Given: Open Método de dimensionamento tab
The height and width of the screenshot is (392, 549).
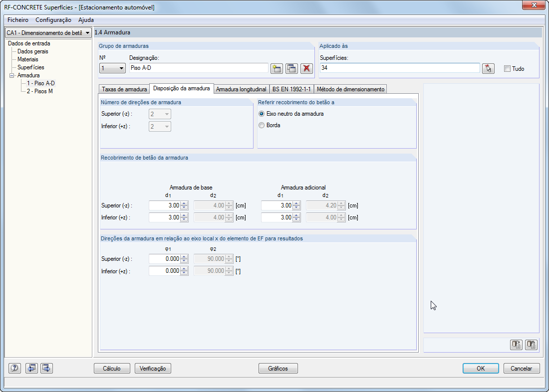Looking at the screenshot, I should (x=350, y=89).
